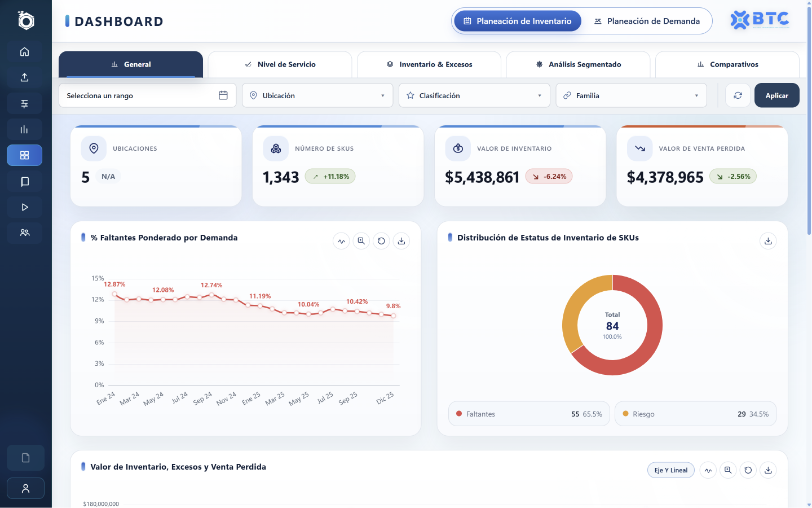This screenshot has width=812, height=508.
Task: Reset the Faltantes Ponderado chart view
Action: 381,241
